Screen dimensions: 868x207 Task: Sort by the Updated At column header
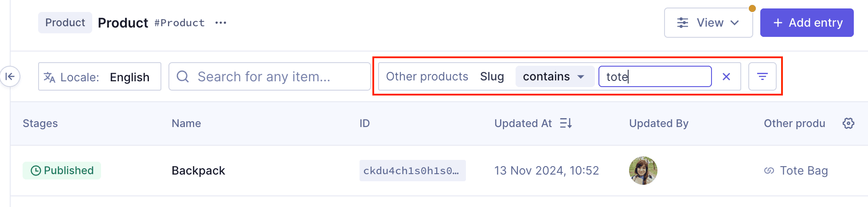point(523,123)
